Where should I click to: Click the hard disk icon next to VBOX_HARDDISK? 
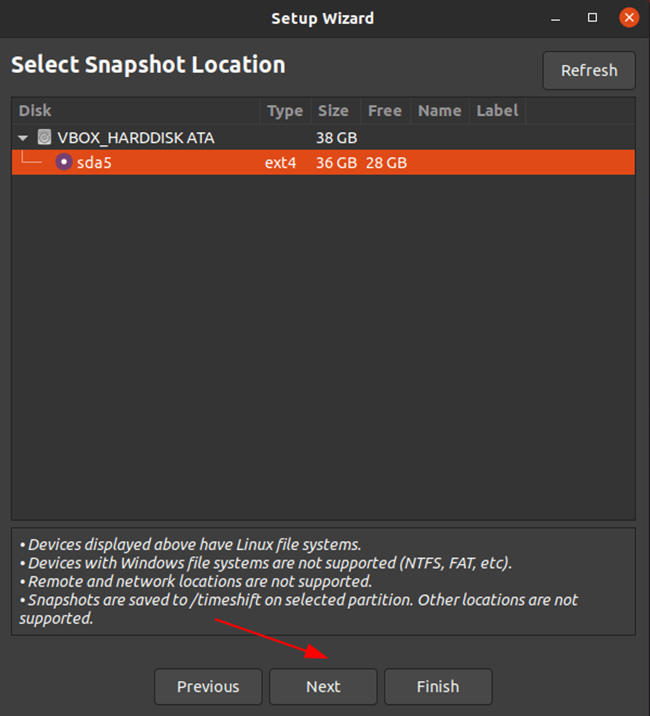pyautogui.click(x=44, y=137)
